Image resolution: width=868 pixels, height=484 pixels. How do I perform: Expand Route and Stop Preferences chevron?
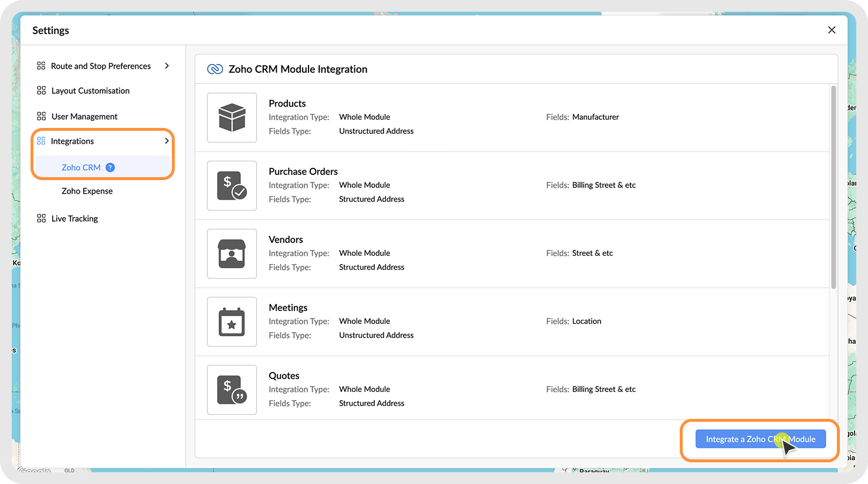(167, 66)
